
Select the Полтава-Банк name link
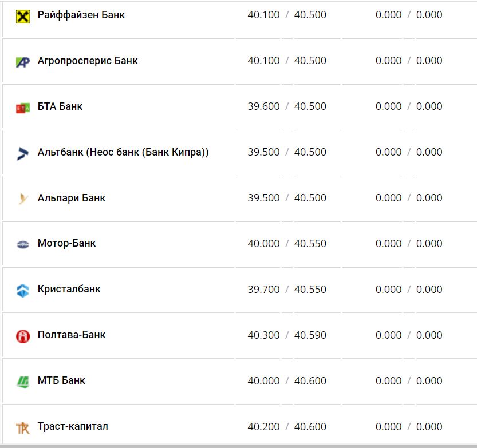click(x=72, y=335)
